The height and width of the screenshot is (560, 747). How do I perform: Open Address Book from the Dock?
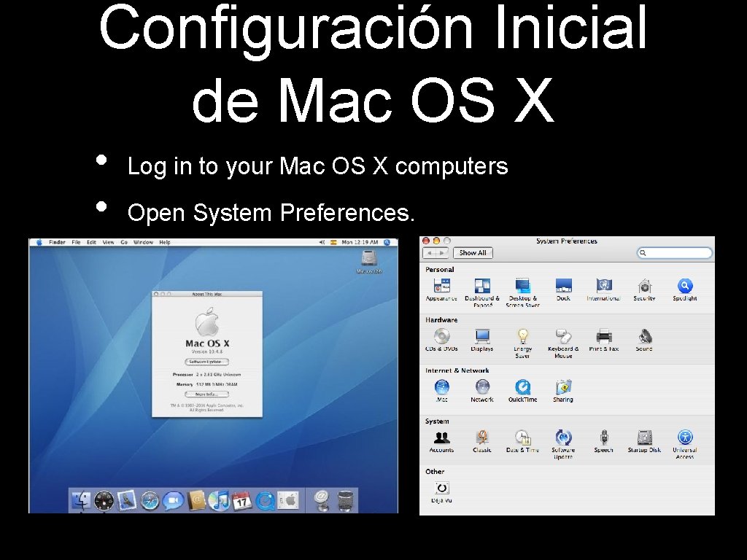pos(196,501)
